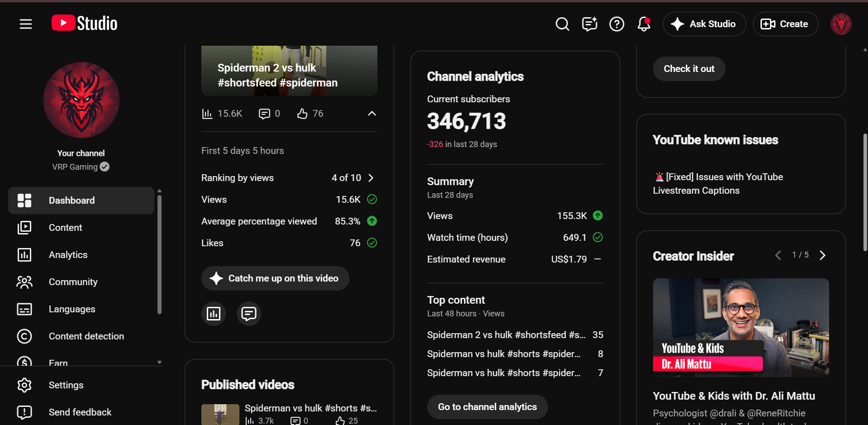Click the main page scrollbar

[x=865, y=192]
